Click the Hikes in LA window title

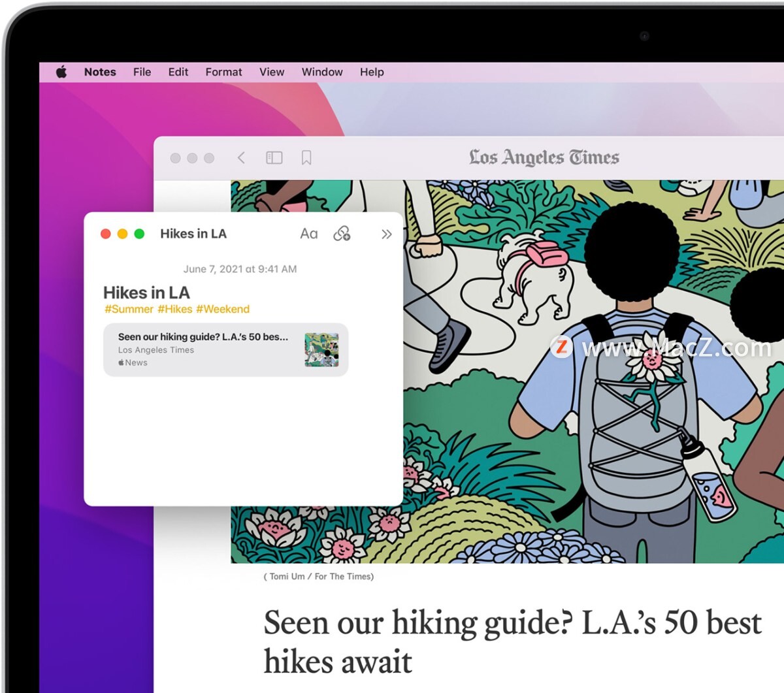click(x=193, y=234)
